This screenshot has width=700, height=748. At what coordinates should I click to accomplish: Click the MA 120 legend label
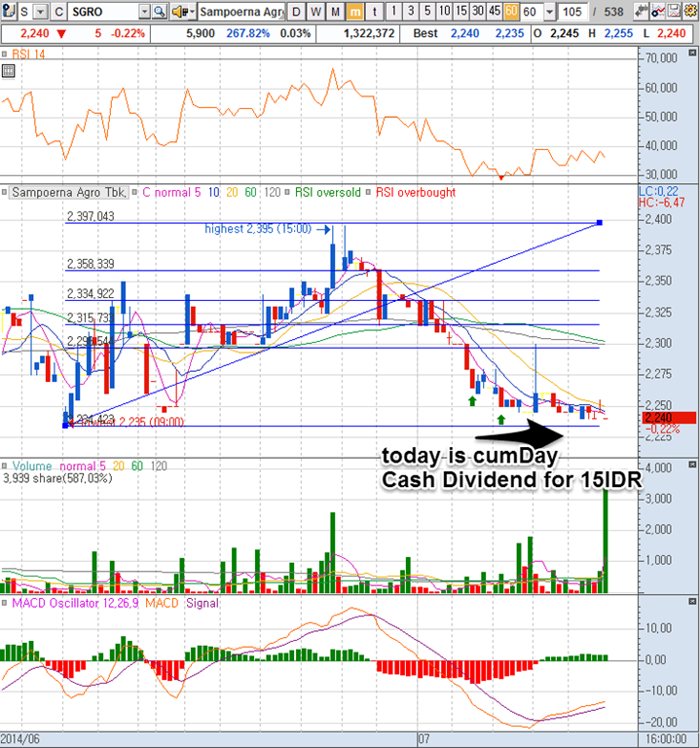coord(273,192)
